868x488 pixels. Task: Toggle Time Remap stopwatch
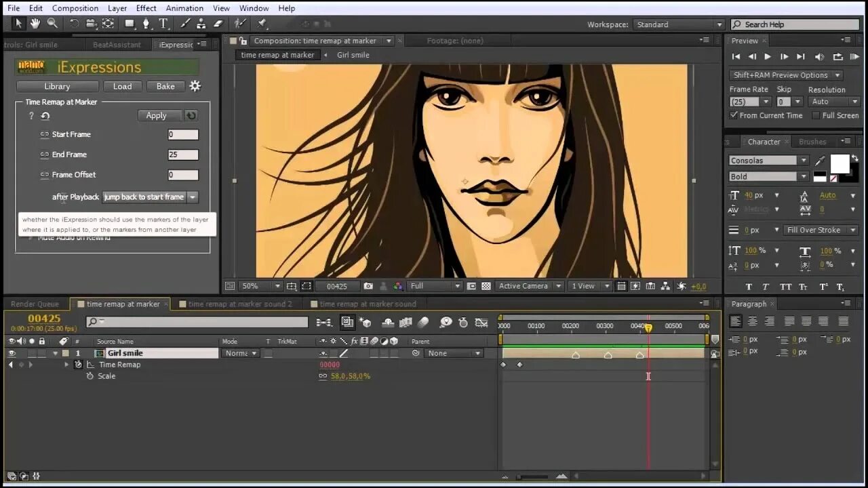click(79, 365)
